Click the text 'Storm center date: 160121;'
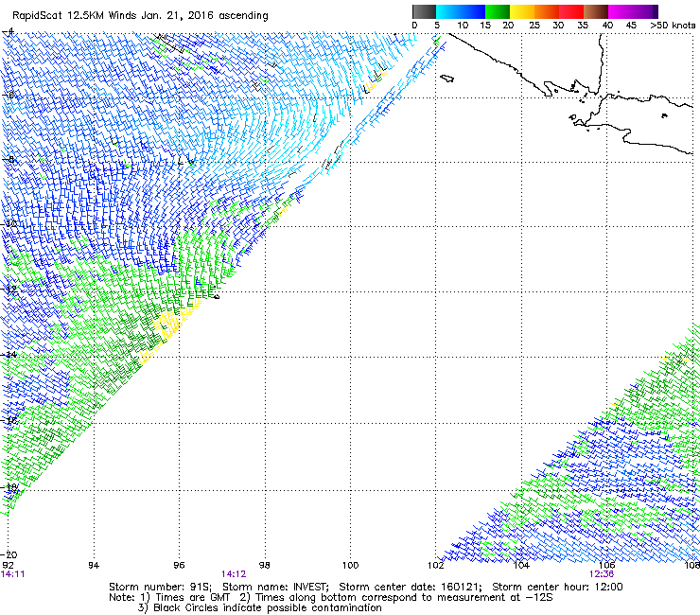This screenshot has width=700, height=615. [x=411, y=587]
